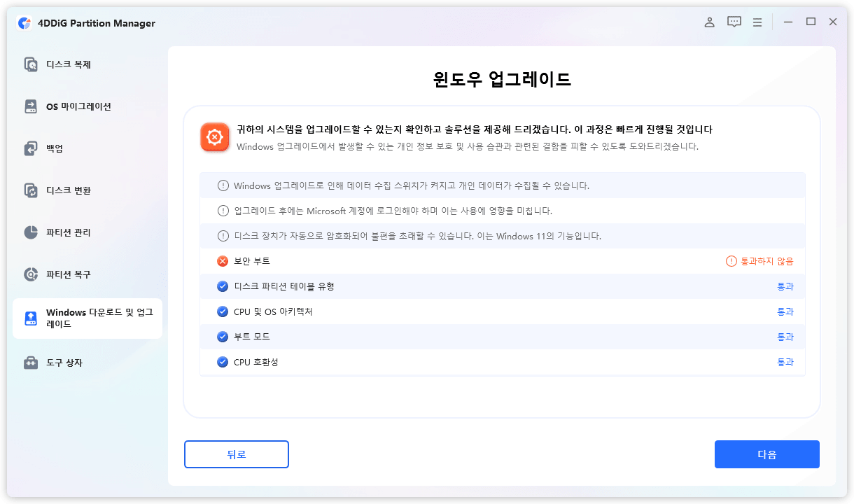
Task: Select the 부트 모드 row text
Action: [252, 337]
